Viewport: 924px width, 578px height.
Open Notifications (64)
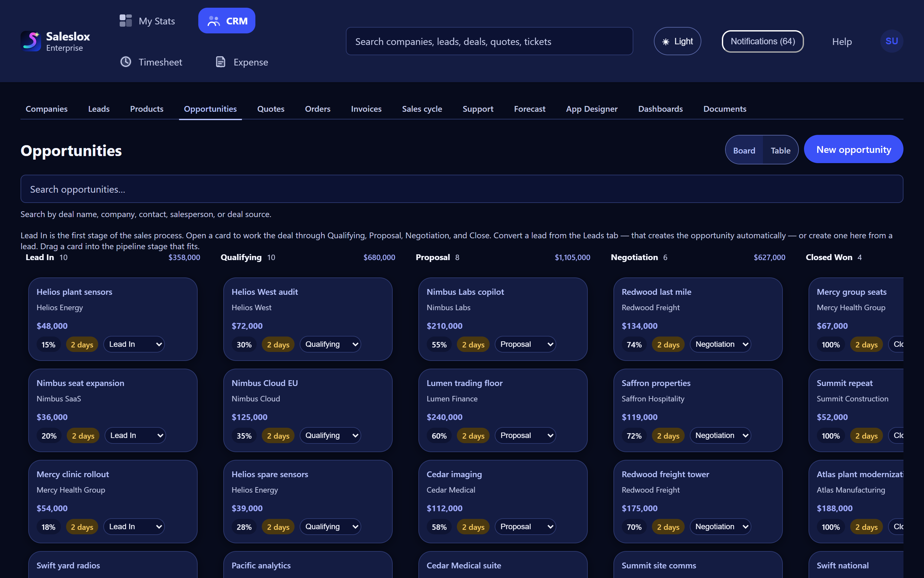point(763,41)
